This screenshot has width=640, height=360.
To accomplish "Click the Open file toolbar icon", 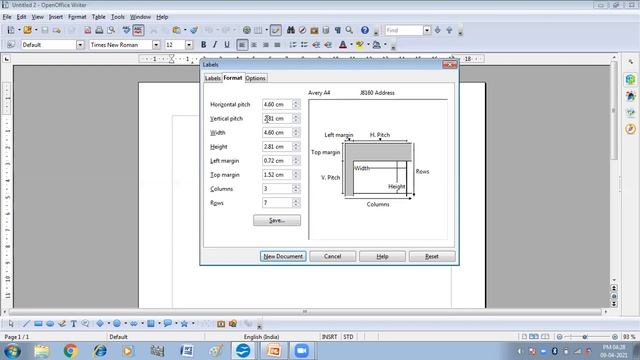I will pos(27,30).
